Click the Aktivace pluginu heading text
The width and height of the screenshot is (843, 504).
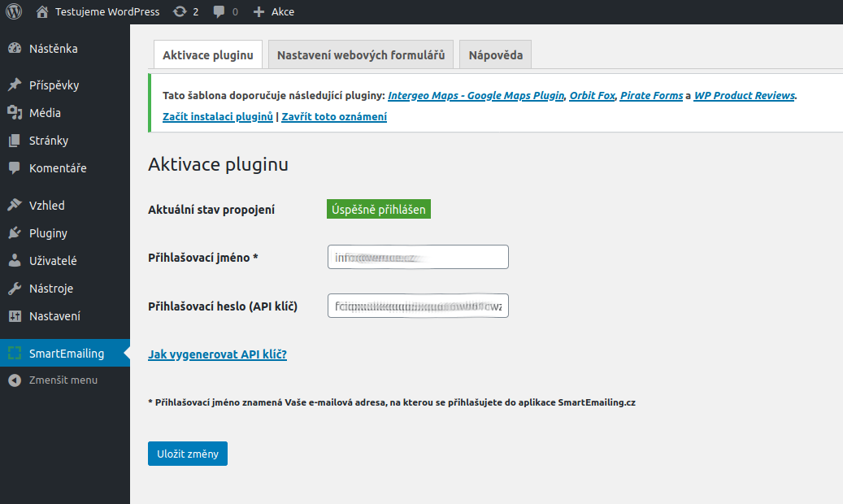tap(219, 164)
